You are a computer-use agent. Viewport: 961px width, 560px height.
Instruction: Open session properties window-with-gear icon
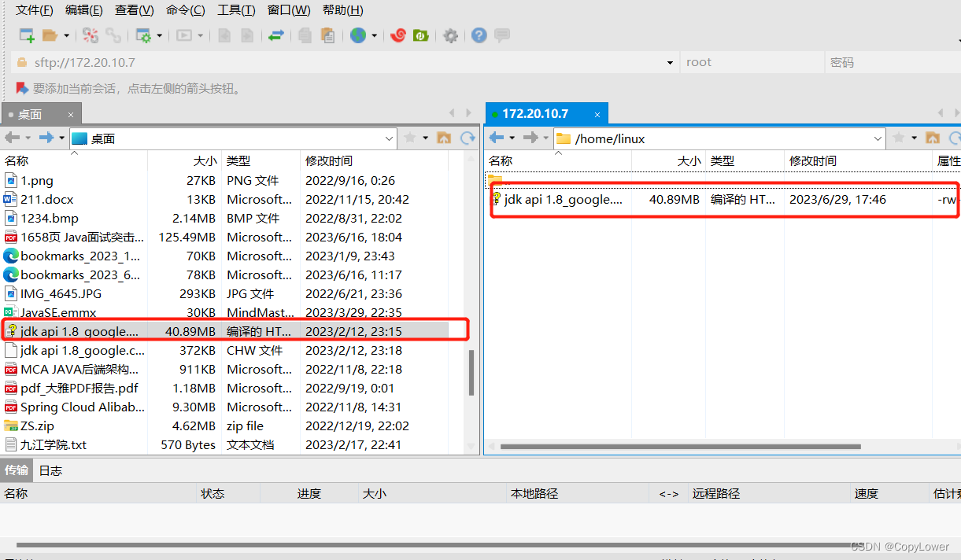143,35
